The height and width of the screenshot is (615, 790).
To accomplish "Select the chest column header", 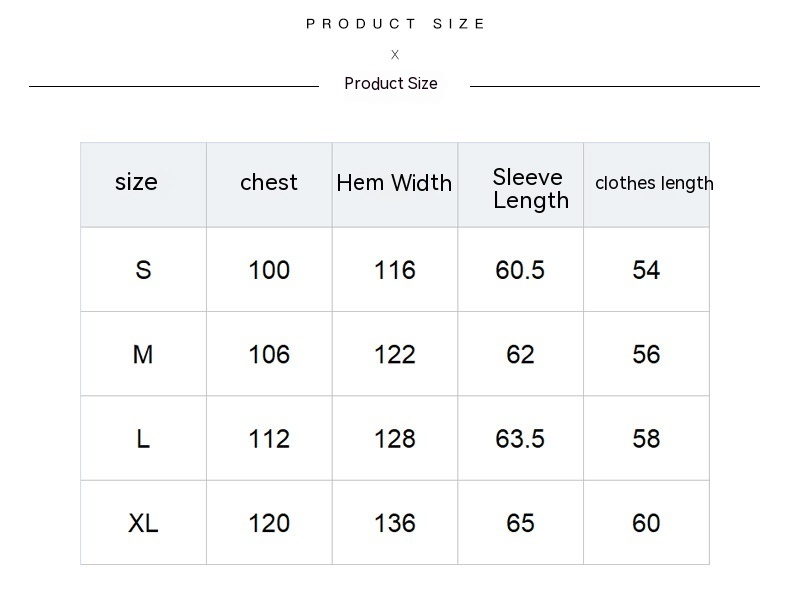I will (269, 182).
